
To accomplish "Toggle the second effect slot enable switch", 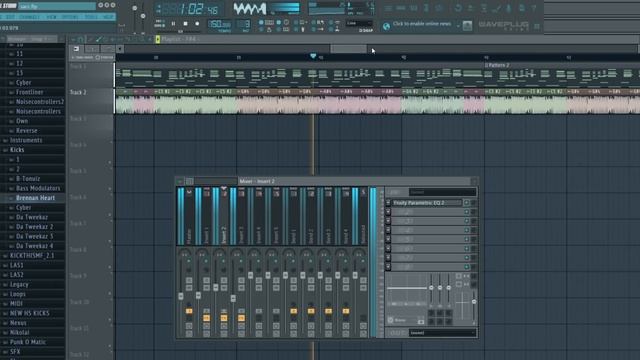I will (467, 212).
